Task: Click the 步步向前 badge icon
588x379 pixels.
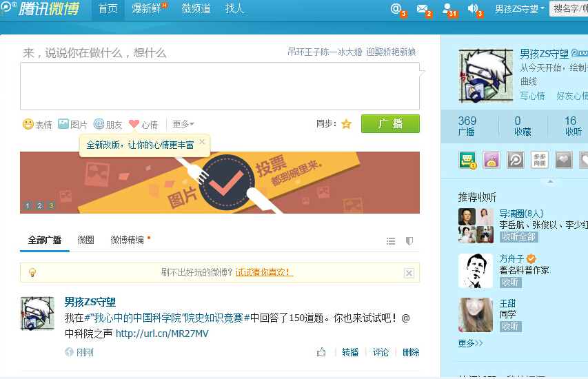Action: click(540, 160)
